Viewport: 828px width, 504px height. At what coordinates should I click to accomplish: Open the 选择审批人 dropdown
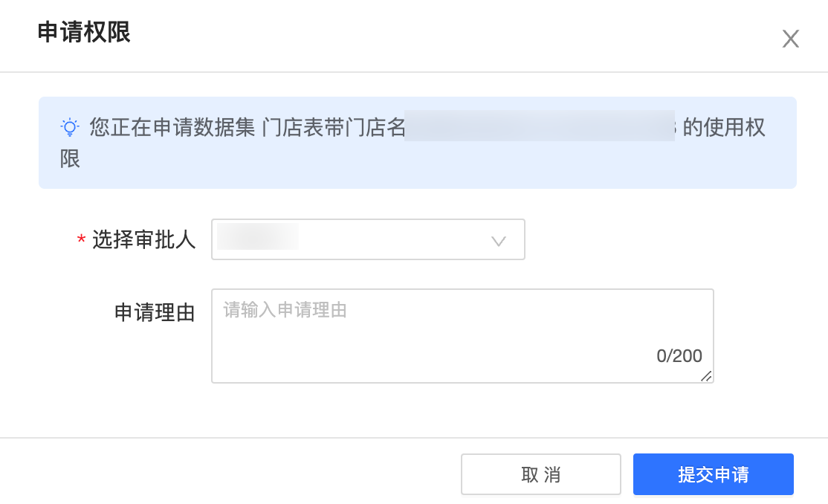(x=368, y=239)
